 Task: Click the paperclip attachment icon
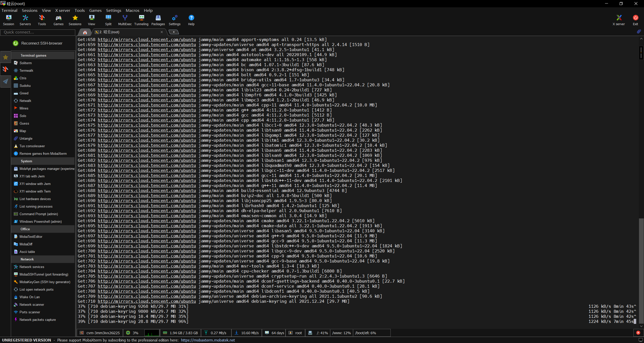[x=639, y=31]
